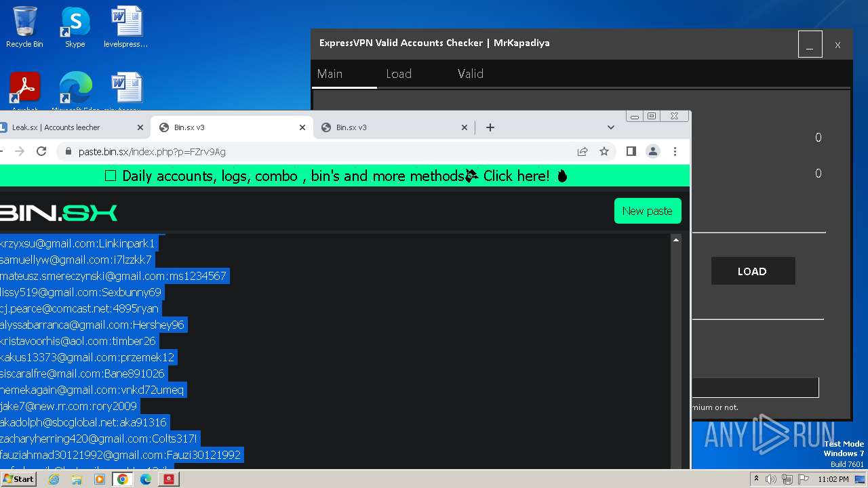
Task: Expand the tab search dropdown arrow
Action: [x=610, y=127]
